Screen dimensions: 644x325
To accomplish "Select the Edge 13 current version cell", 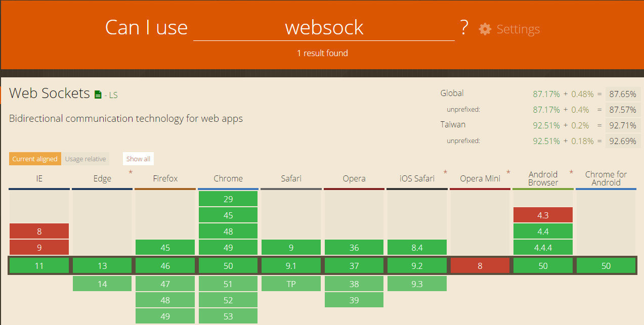I will (x=102, y=266).
